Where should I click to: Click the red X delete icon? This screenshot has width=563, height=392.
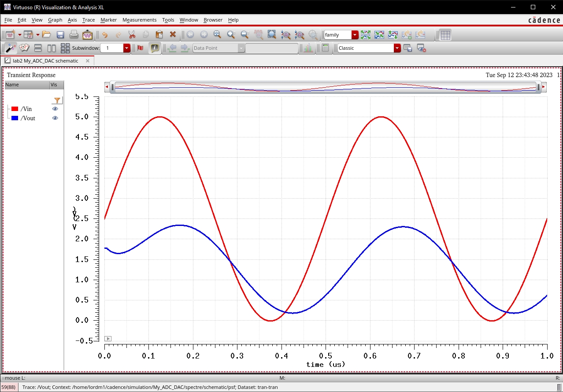(x=173, y=35)
